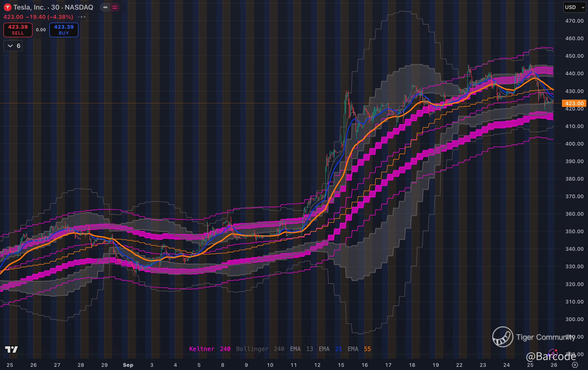The width and height of the screenshot is (588, 370).
Task: Click the 470.00 price scale label
Action: coord(574,21)
